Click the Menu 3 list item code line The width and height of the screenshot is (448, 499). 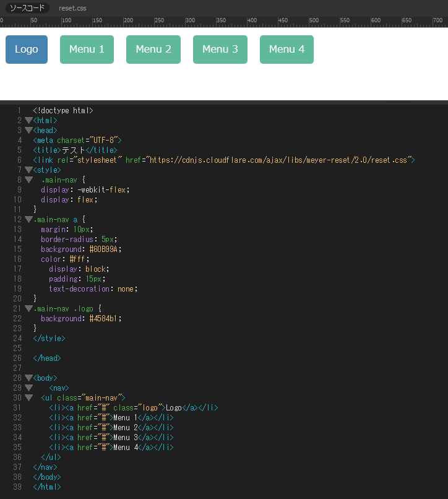point(111,437)
